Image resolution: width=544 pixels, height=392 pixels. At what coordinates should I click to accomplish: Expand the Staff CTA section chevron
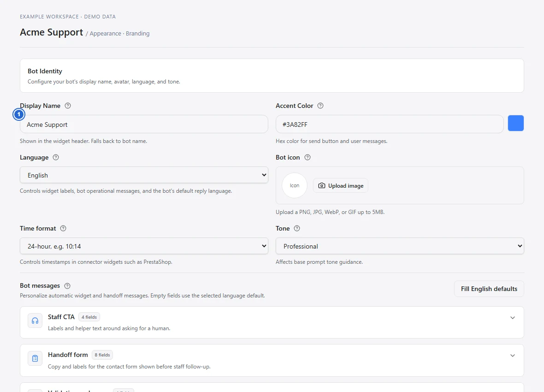(x=513, y=318)
